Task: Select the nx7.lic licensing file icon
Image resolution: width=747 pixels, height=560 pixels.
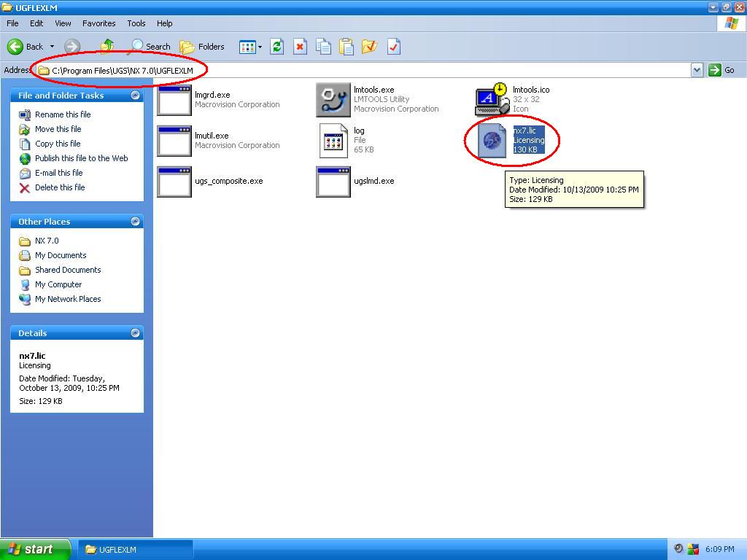Action: [x=492, y=140]
